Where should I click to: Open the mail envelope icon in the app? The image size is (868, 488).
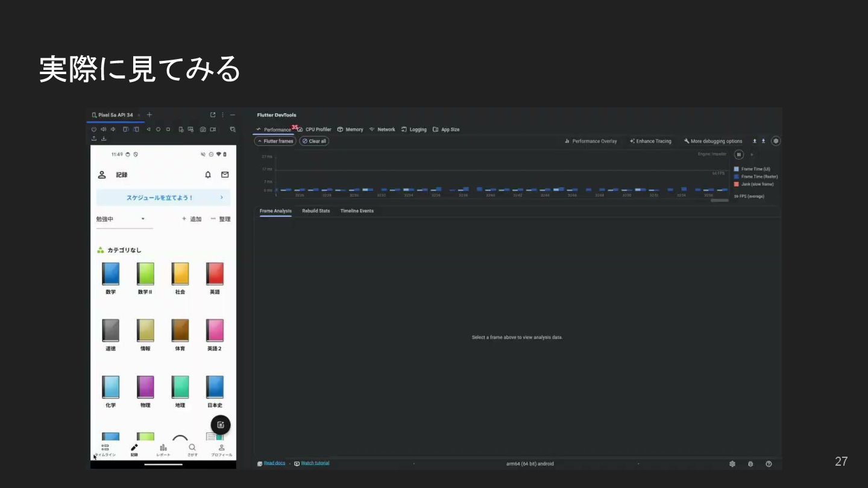(225, 175)
